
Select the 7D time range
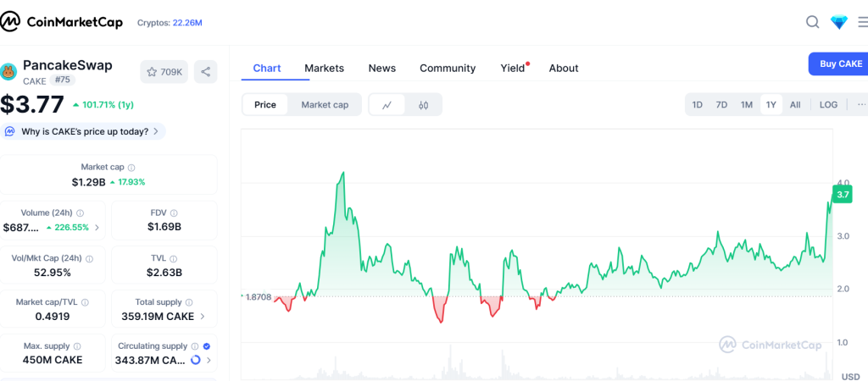pos(721,105)
